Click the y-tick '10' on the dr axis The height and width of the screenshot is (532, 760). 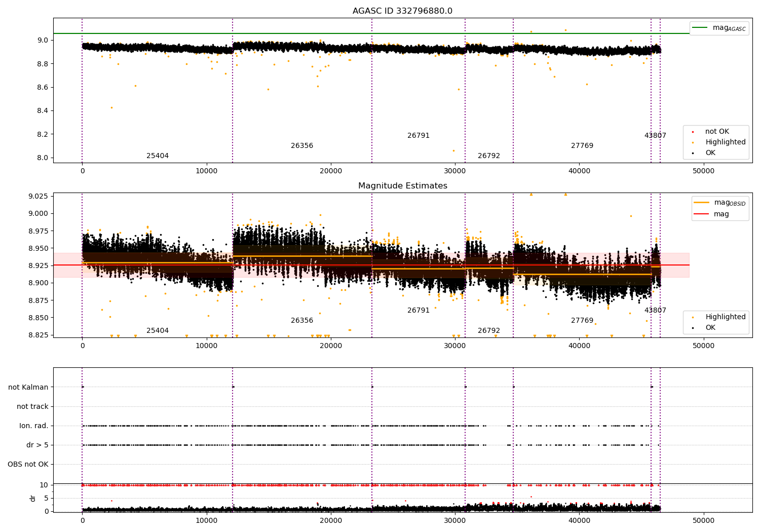click(44, 485)
